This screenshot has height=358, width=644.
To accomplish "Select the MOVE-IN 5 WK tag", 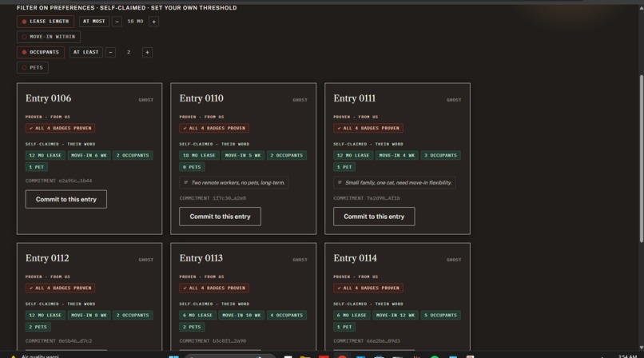I will pos(243,156).
